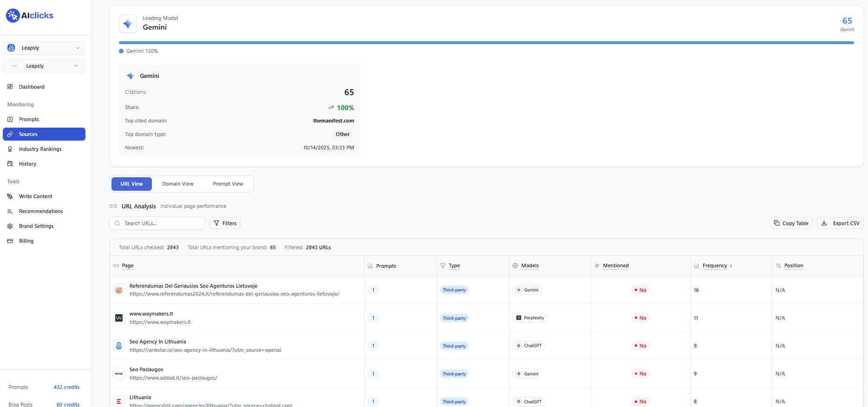Toggle Frequency column sort order
This screenshot has height=407, width=868.
coord(717,266)
